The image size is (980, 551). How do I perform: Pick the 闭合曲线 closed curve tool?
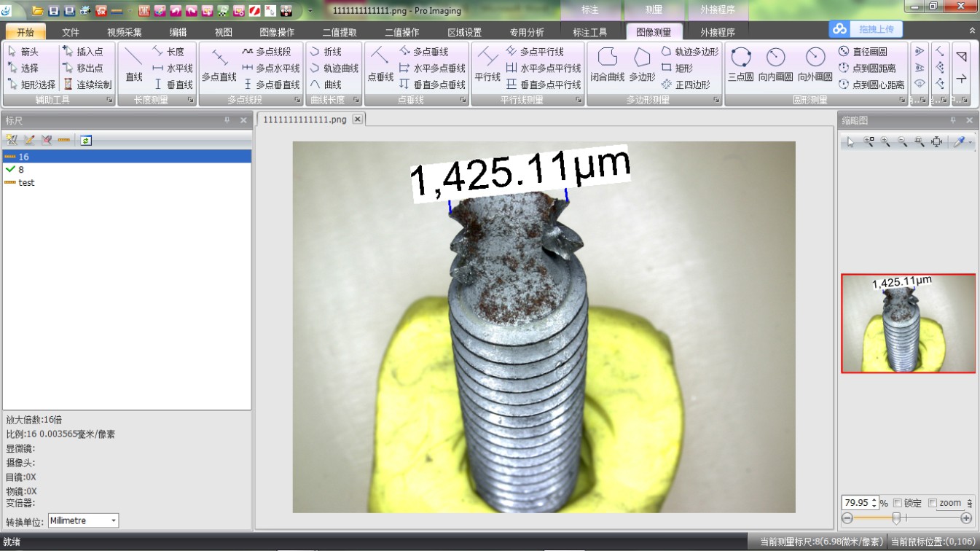pyautogui.click(x=607, y=63)
